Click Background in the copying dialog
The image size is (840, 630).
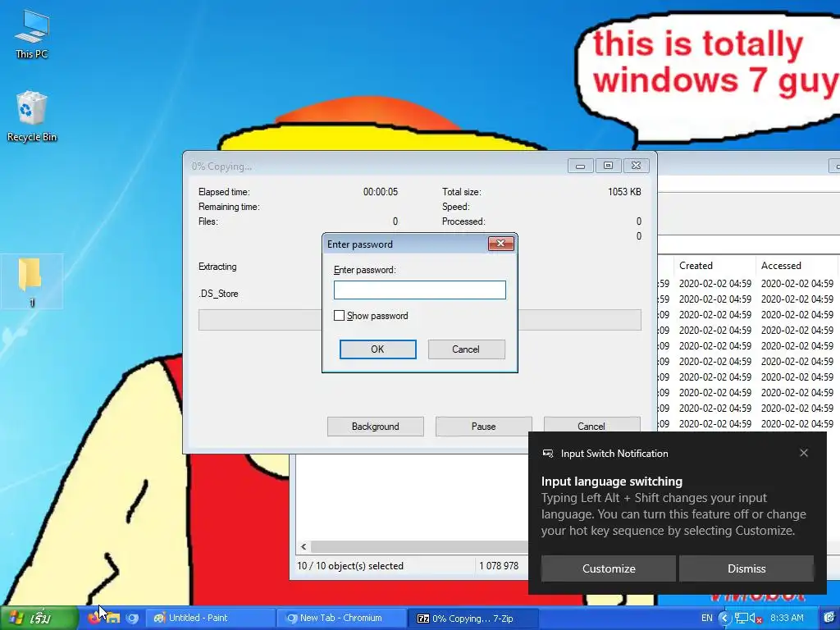click(x=376, y=427)
